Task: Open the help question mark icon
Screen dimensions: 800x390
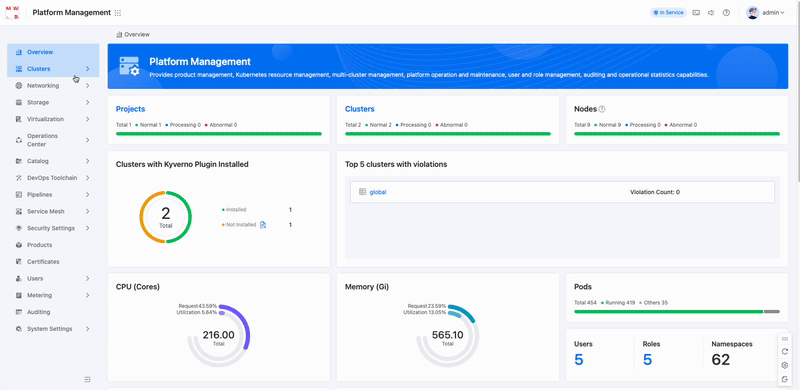Action: [726, 13]
